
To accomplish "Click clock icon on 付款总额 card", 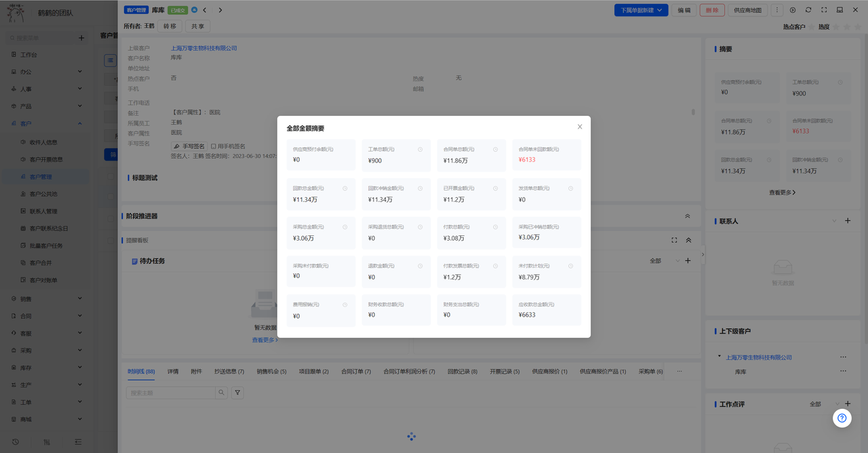I will [495, 227].
